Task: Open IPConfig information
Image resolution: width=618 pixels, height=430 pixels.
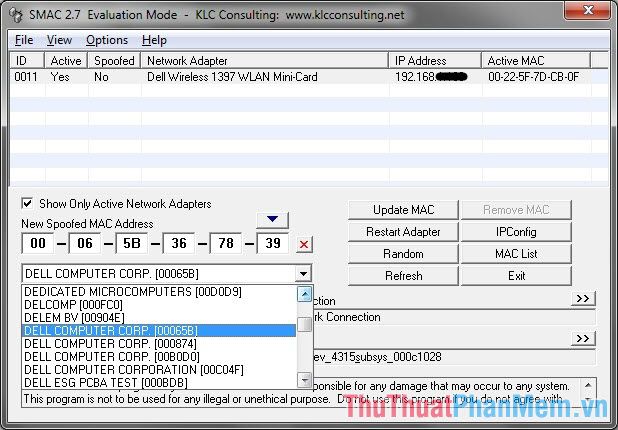Action: click(x=516, y=232)
